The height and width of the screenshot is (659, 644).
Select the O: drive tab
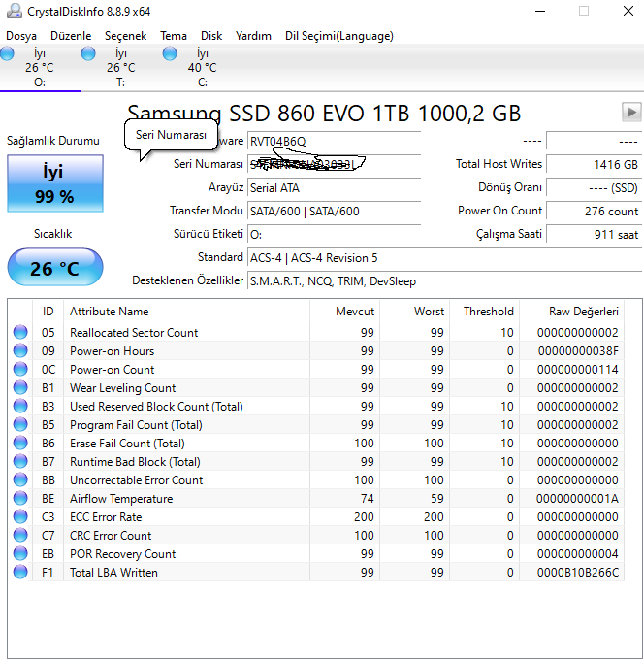coord(40,68)
